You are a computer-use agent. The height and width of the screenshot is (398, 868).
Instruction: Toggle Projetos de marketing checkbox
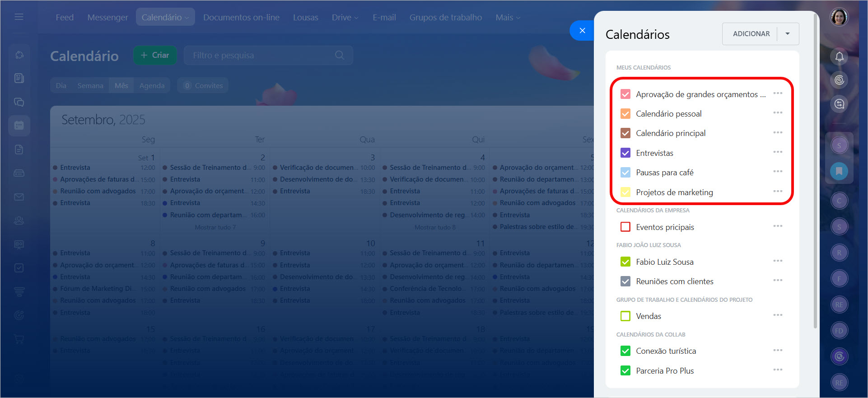click(625, 192)
